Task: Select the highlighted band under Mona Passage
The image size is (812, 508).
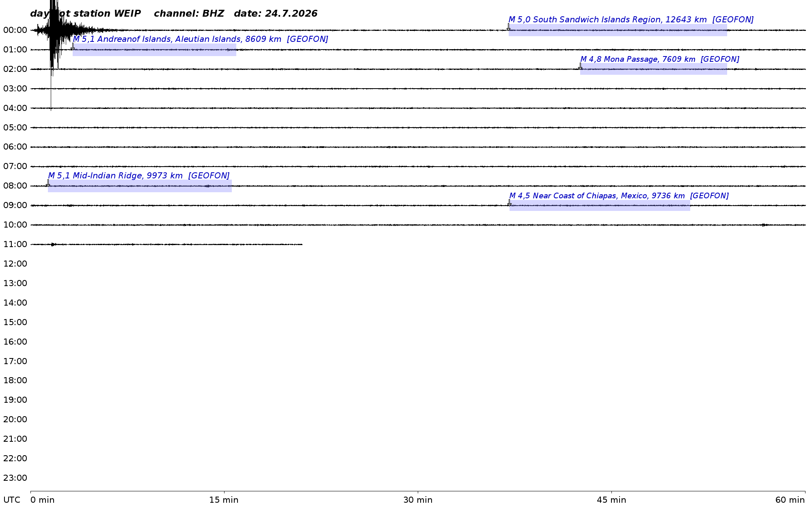Action: tap(653, 69)
